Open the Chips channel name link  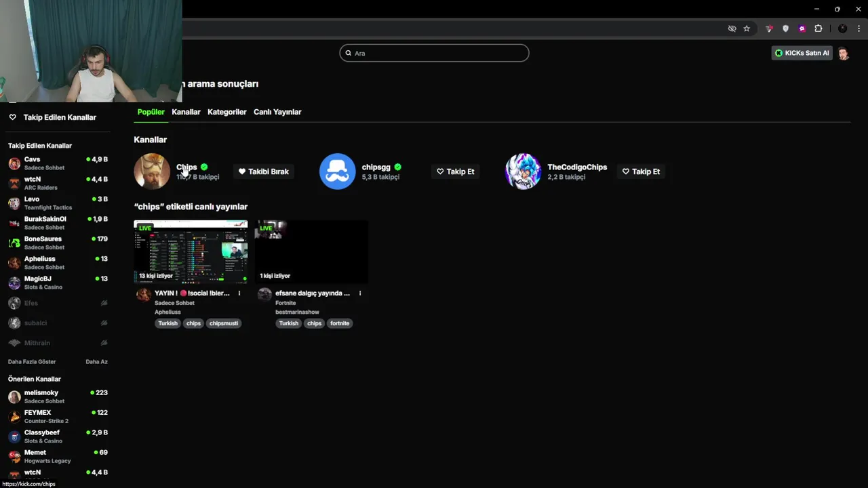point(186,167)
